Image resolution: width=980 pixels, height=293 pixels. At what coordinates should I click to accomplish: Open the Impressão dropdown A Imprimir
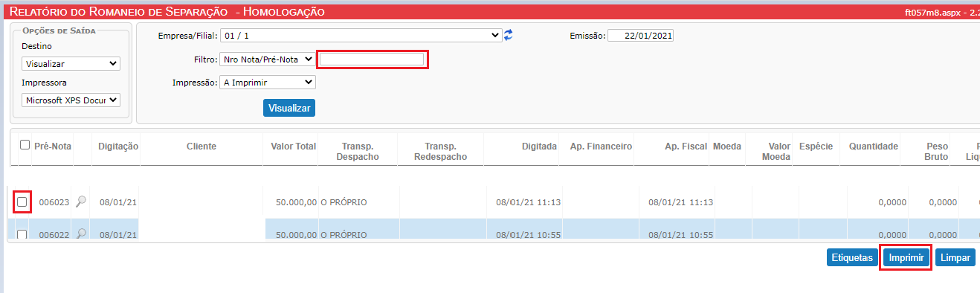tap(267, 83)
